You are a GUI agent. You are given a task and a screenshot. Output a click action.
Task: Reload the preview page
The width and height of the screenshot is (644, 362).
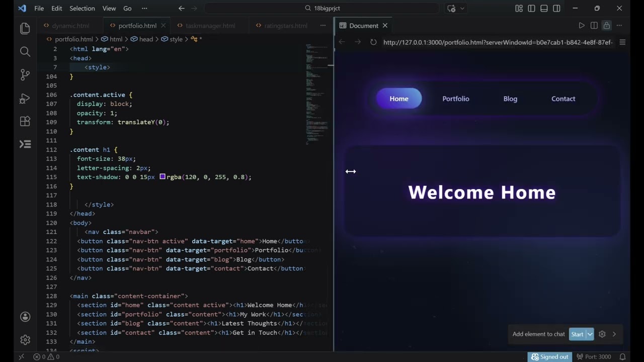[x=373, y=42]
